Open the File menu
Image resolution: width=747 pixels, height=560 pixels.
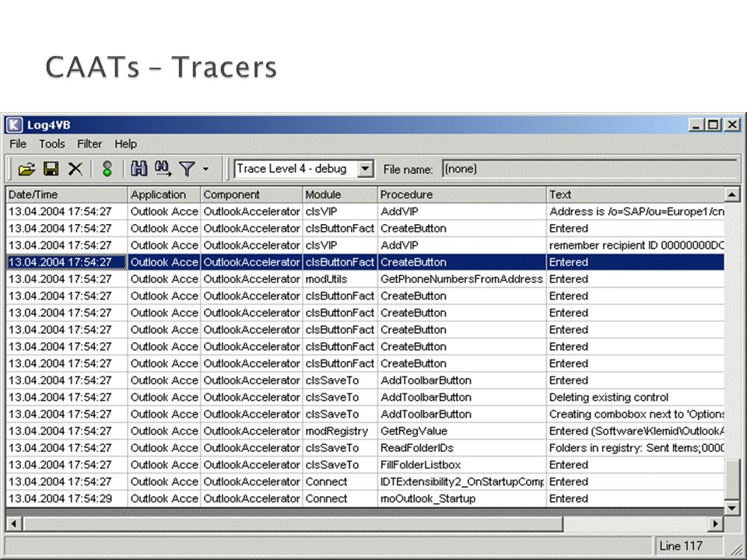pyautogui.click(x=18, y=144)
